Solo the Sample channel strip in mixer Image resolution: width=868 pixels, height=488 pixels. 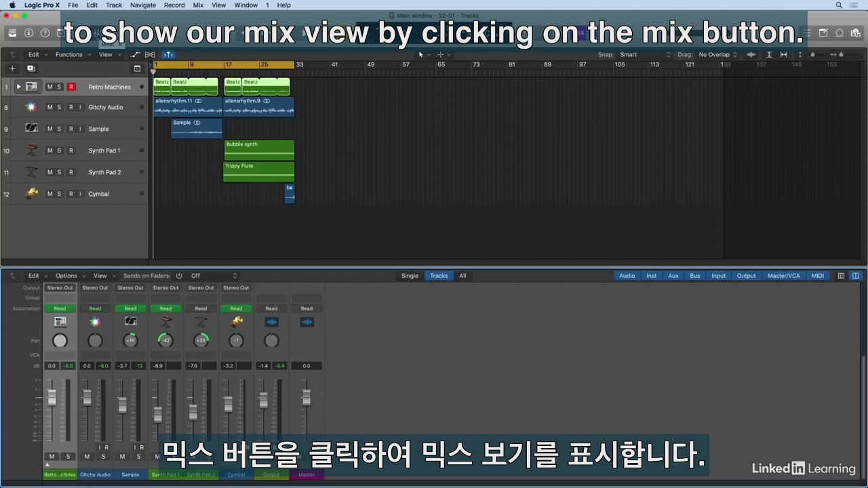pos(138,456)
